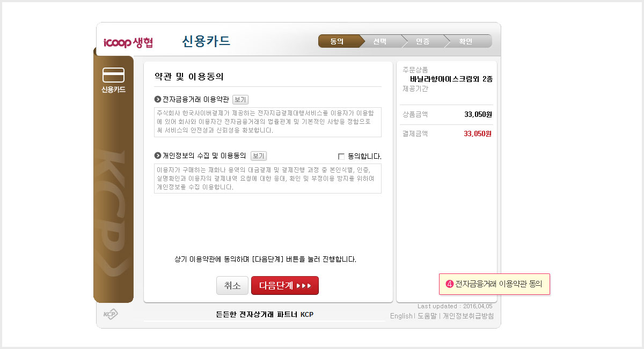Switch language via the English link
Viewport: 644px width, 349px height.
(401, 316)
